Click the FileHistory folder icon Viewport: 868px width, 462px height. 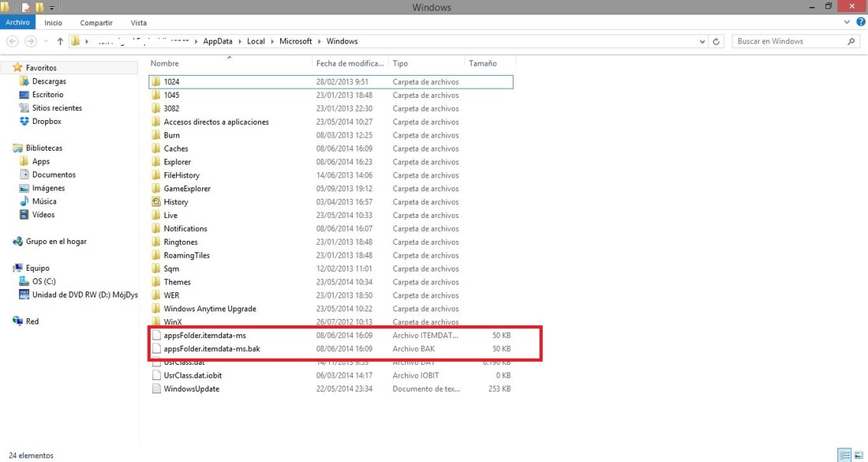pos(156,175)
